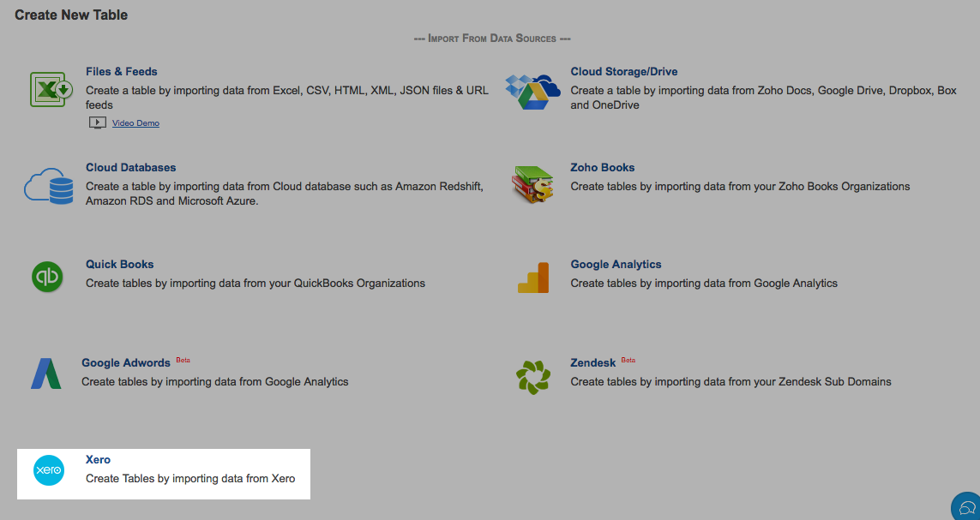Click the Files & Feeds description about Excel, CSV, HTML
The height and width of the screenshot is (520, 980).
point(287,98)
